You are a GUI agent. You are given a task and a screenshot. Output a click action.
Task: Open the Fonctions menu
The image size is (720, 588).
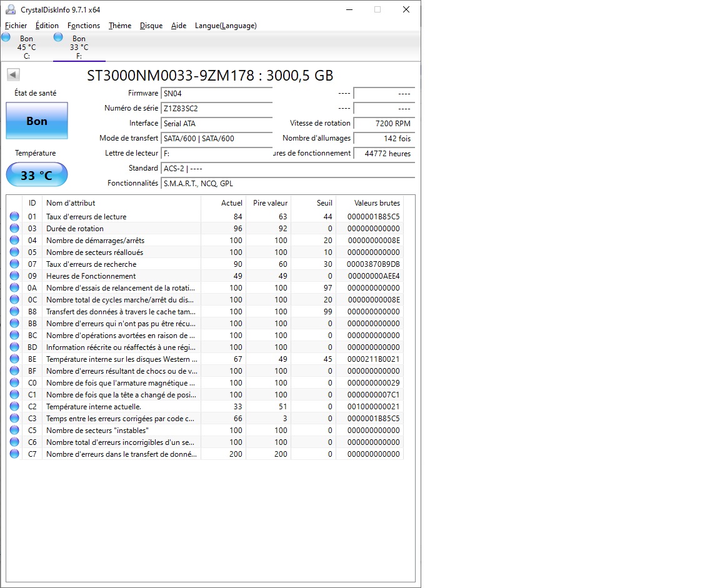pos(84,26)
